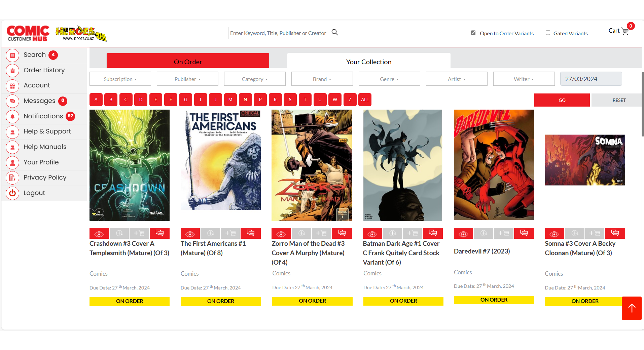This screenshot has width=644, height=350.
Task: Expand the Writer dropdown
Action: click(524, 79)
